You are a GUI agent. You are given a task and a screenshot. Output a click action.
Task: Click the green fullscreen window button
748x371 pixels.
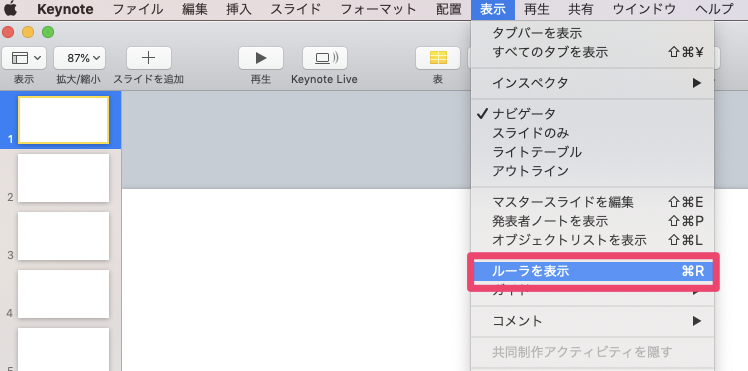[48, 32]
